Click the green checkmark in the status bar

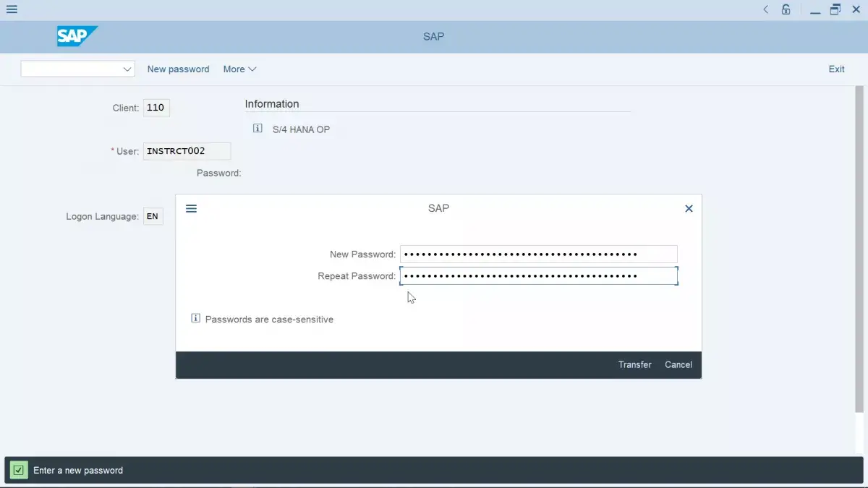(17, 469)
